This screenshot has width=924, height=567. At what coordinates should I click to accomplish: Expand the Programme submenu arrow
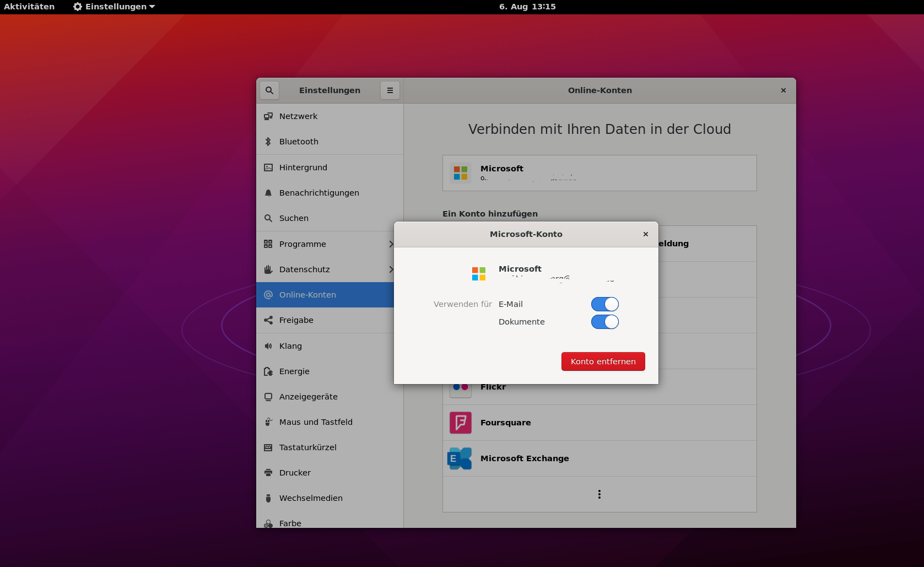pos(391,244)
